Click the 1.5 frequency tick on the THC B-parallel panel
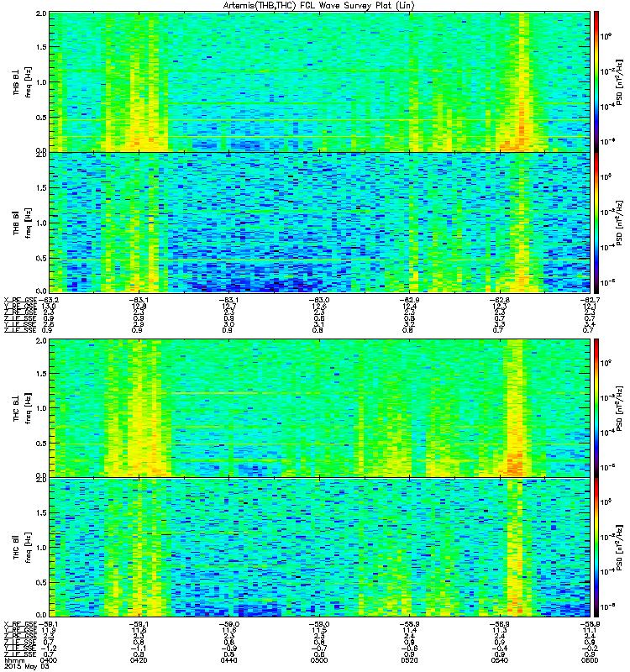The height and width of the screenshot is (672, 630). 41,512
